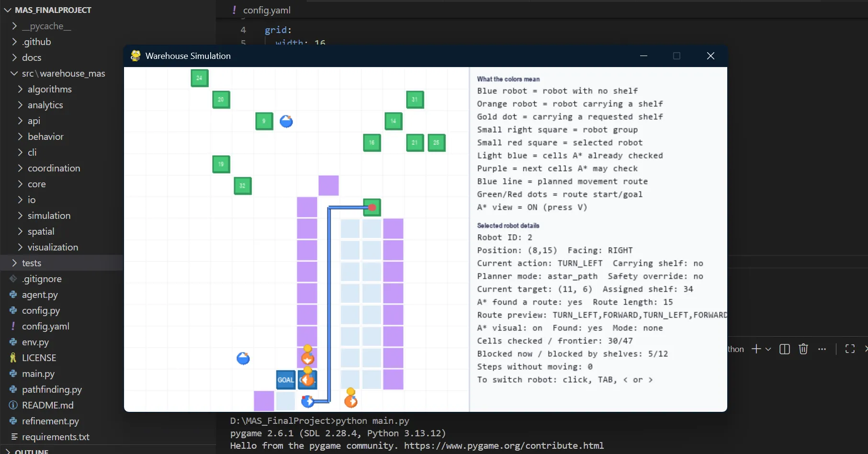Split the terminal with the split icon

[784, 349]
